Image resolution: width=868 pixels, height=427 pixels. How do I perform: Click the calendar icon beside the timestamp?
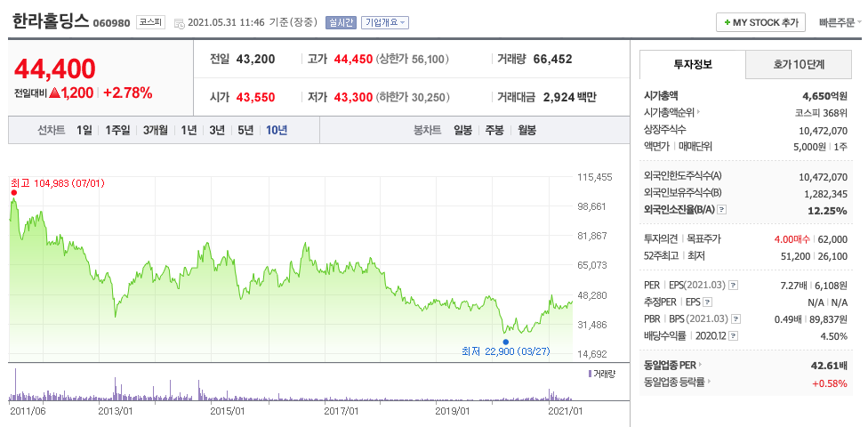(x=180, y=23)
